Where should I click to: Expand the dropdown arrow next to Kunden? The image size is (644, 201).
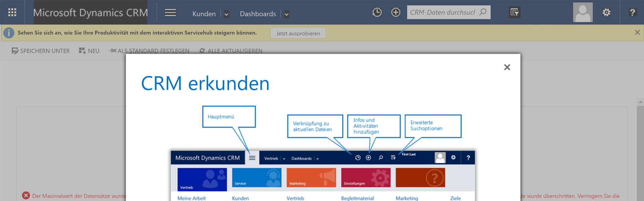point(226,14)
